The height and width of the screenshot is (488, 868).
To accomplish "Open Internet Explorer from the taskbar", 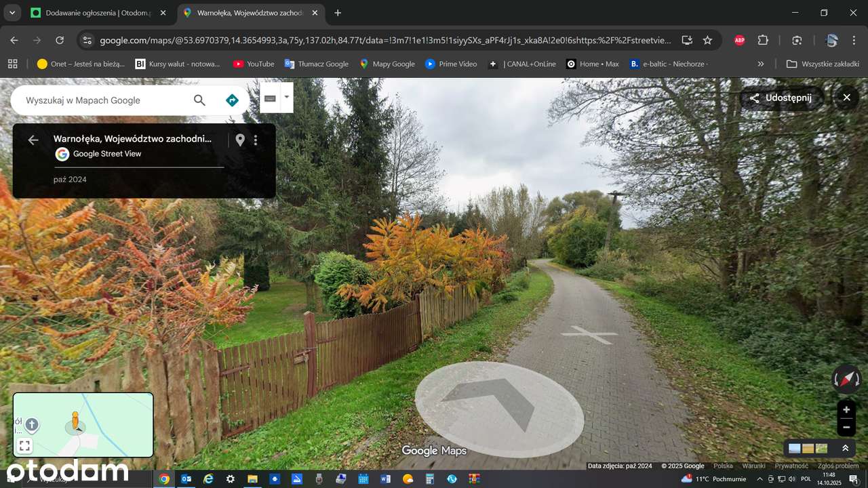I will pyautogui.click(x=208, y=479).
